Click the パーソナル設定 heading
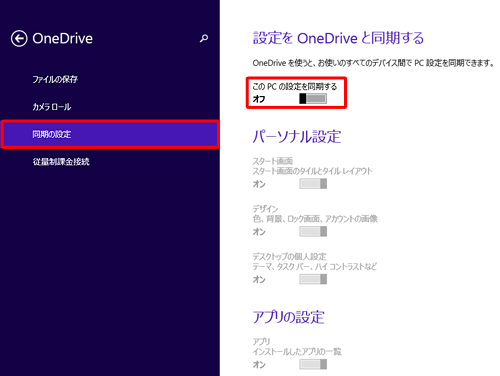 click(297, 137)
